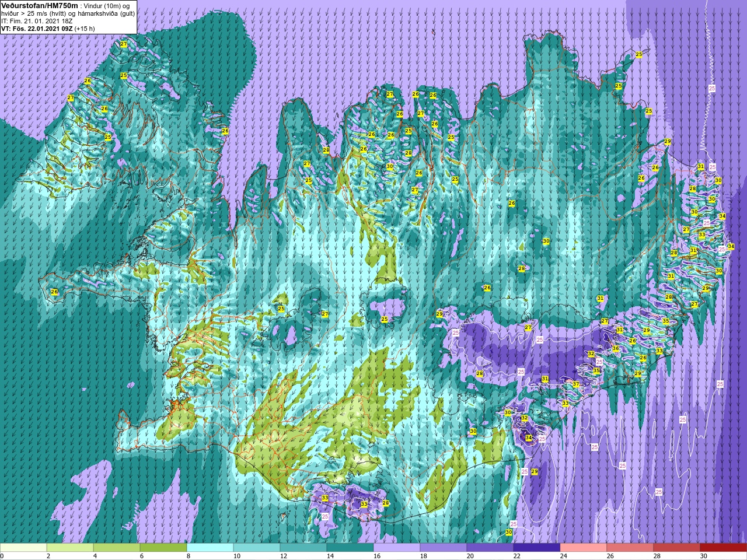Select the medium purple 18–20 m/s legend swatch
This screenshot has height=560, width=747.
coord(444,548)
